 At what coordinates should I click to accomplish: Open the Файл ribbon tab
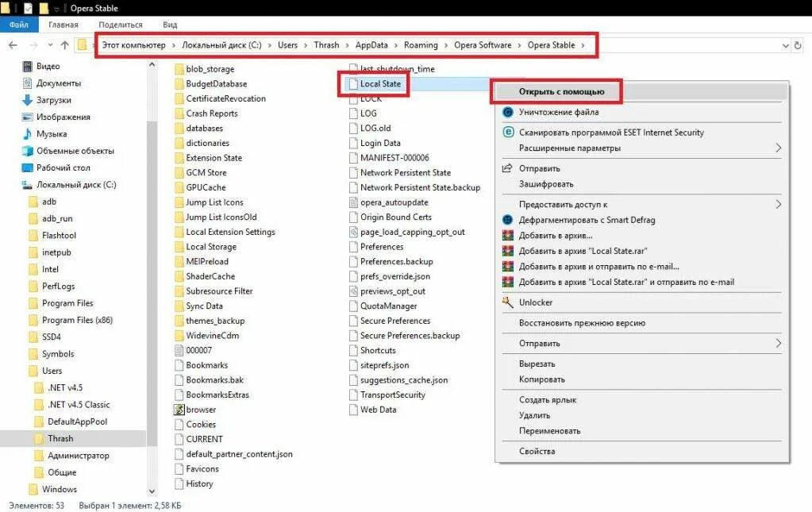click(x=18, y=25)
